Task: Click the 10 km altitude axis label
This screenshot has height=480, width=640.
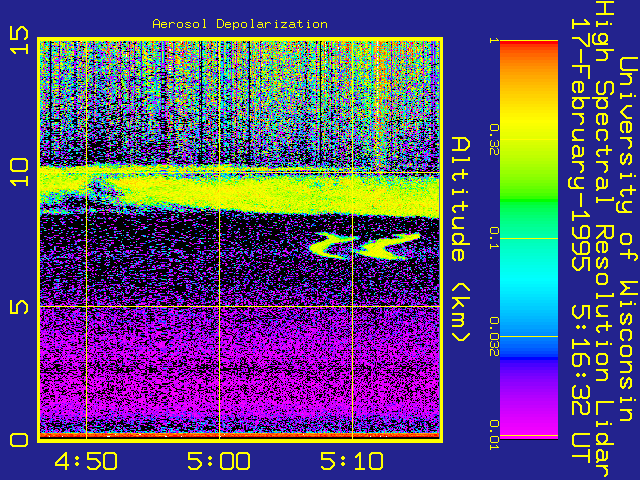Action: coord(20,172)
